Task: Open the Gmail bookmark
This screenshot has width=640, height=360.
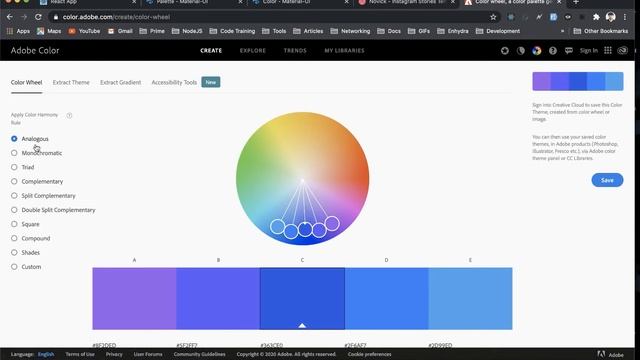Action: point(120,31)
